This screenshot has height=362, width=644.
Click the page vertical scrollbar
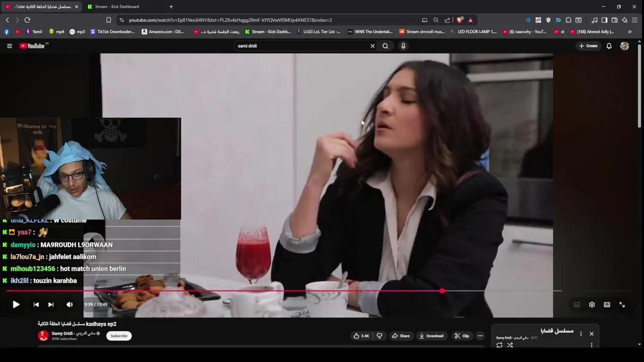click(639, 85)
